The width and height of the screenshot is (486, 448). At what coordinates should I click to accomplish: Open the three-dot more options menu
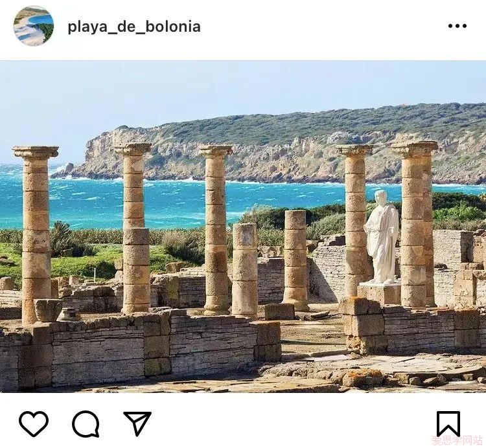457,26
